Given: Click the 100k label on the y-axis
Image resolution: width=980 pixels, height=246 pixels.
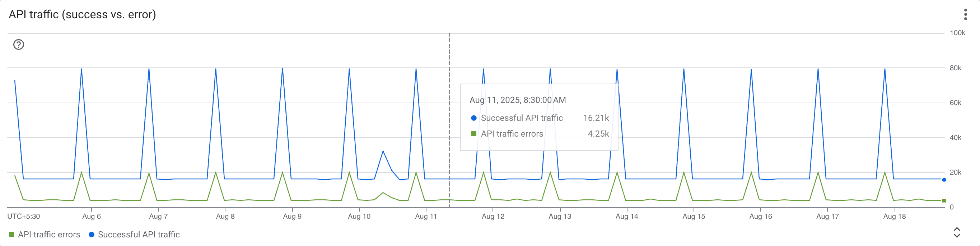Looking at the screenshot, I should pyautogui.click(x=957, y=33).
